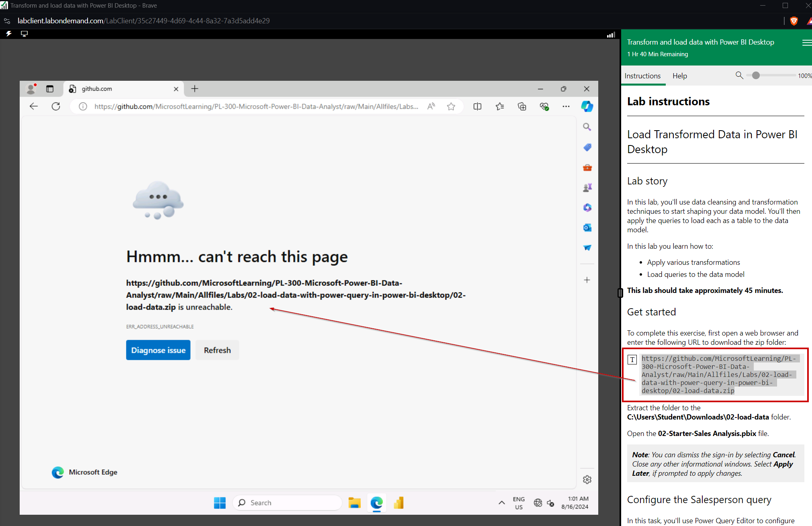Click the Brave address bar labclient URL
812x526 pixels.
[x=143, y=20]
